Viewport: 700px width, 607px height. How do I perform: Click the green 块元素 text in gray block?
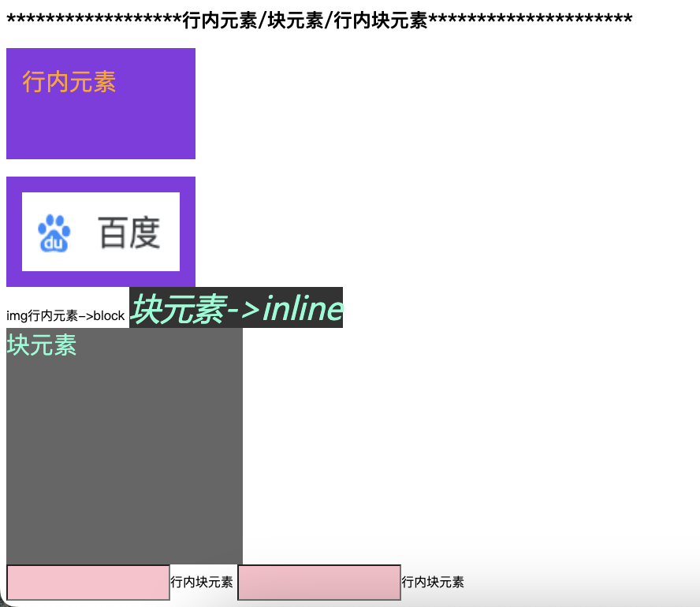point(42,345)
